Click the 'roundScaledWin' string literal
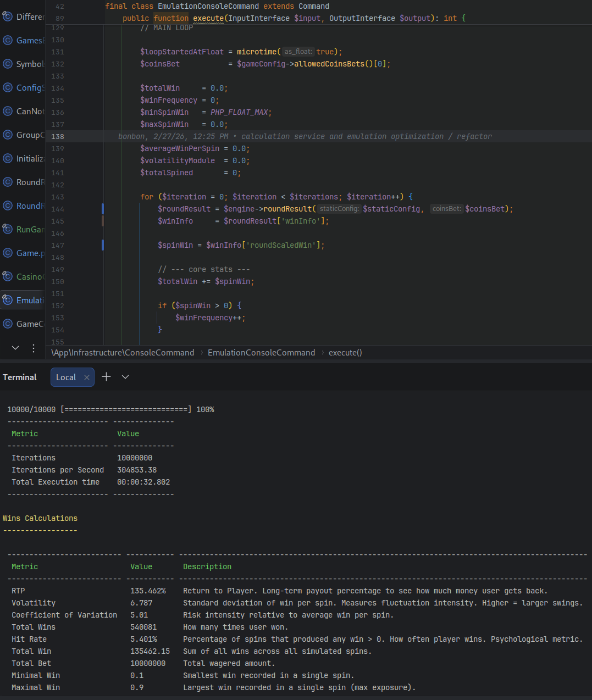Screen dimensions: 592x700 pyautogui.click(x=281, y=245)
